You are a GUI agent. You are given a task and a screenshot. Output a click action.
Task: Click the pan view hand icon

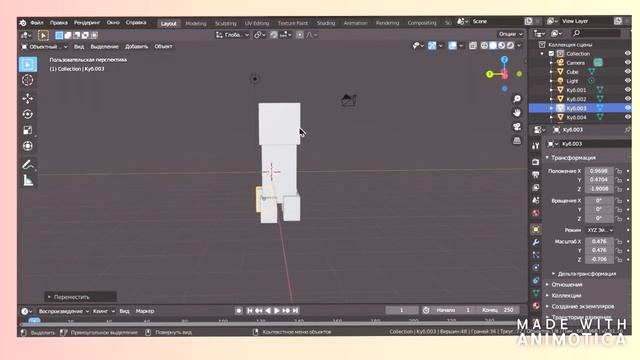(x=517, y=113)
